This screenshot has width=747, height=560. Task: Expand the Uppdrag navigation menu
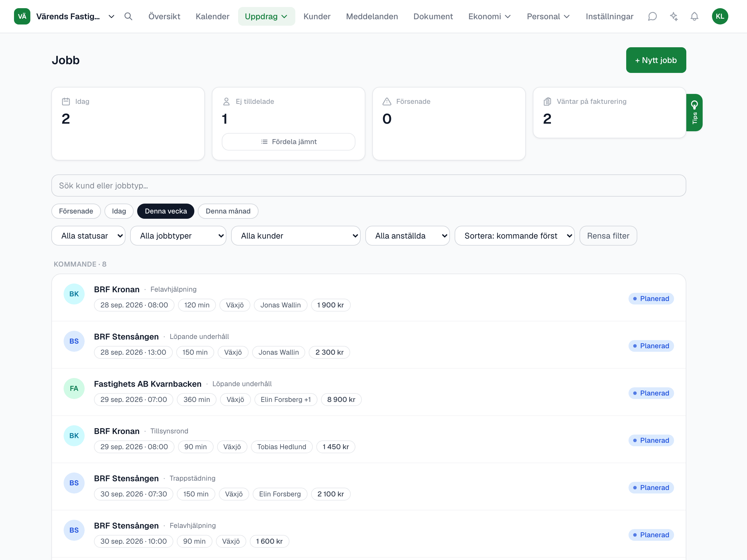coord(266,16)
